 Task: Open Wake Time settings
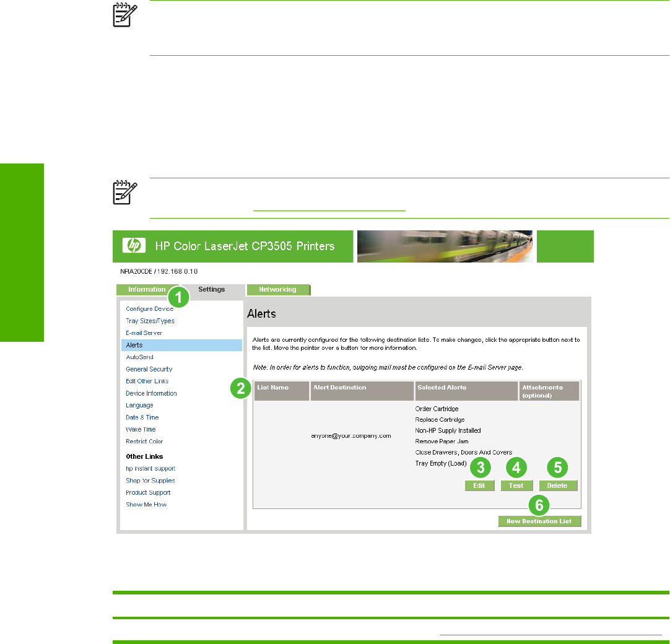pos(141,430)
